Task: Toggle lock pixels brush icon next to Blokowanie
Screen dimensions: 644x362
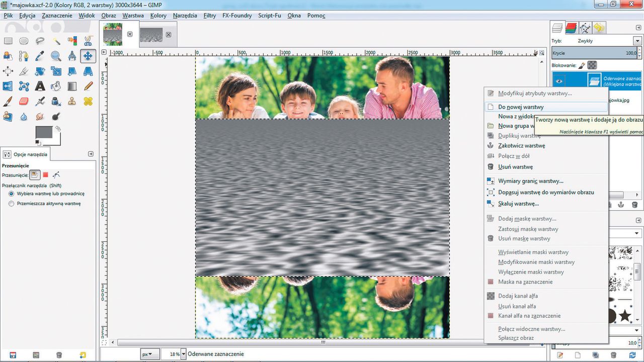Action: tap(582, 65)
